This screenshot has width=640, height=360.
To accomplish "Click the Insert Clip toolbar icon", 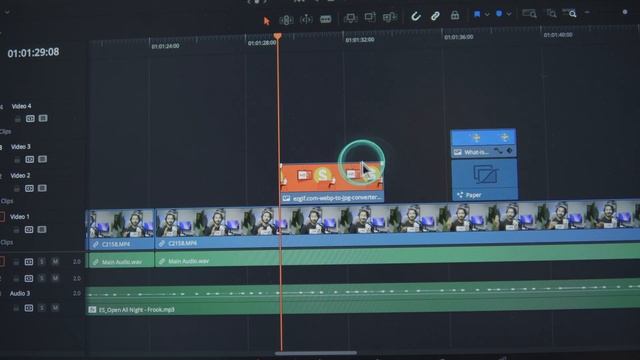I will [350, 18].
